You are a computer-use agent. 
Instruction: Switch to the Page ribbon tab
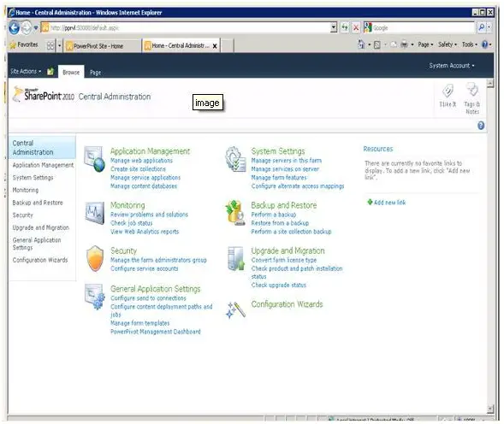[x=96, y=73]
